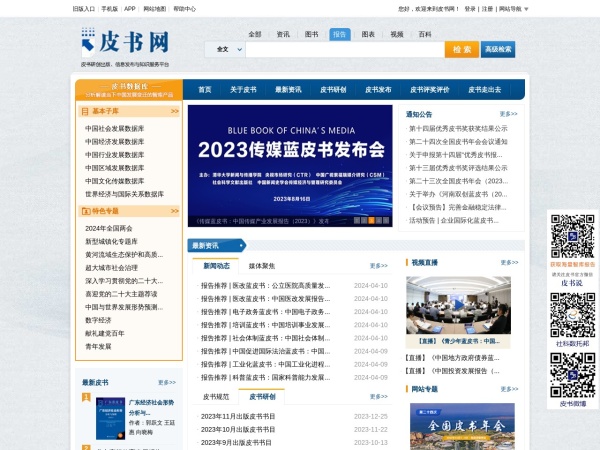
Task: Open 【直播】《中国地方政府债券蓝... link
Action: 452,358
